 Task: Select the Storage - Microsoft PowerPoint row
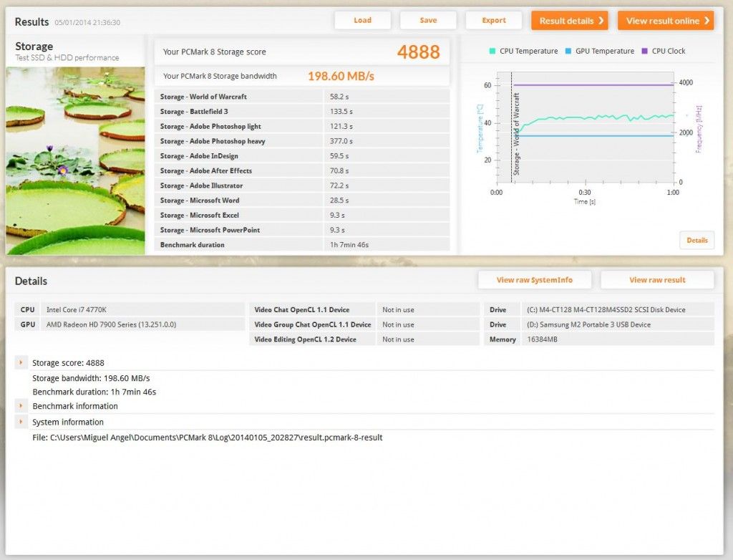click(x=302, y=230)
